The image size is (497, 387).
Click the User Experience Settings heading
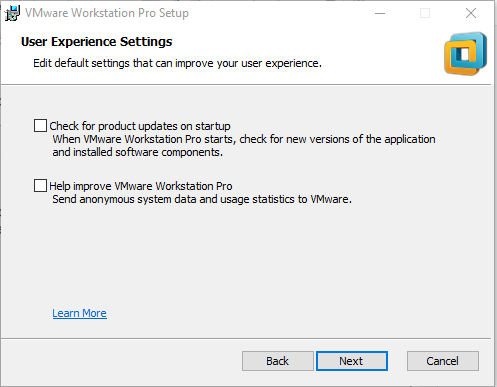point(96,42)
